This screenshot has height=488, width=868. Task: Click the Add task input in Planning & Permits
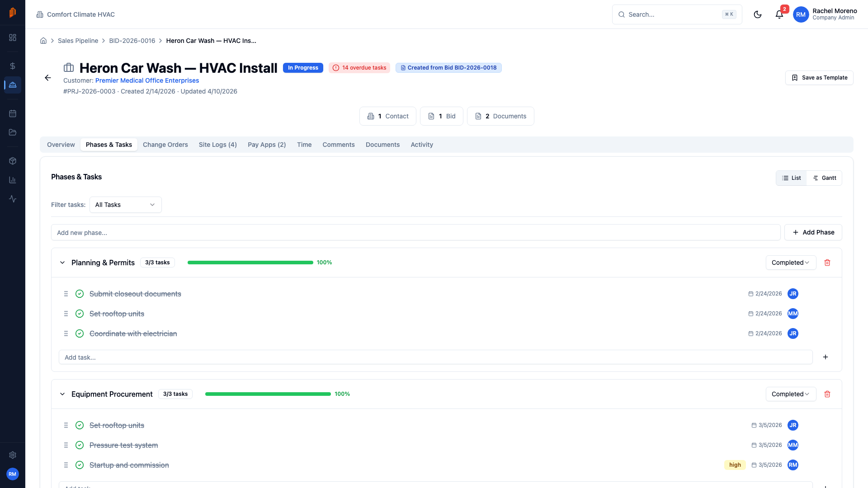click(x=436, y=357)
